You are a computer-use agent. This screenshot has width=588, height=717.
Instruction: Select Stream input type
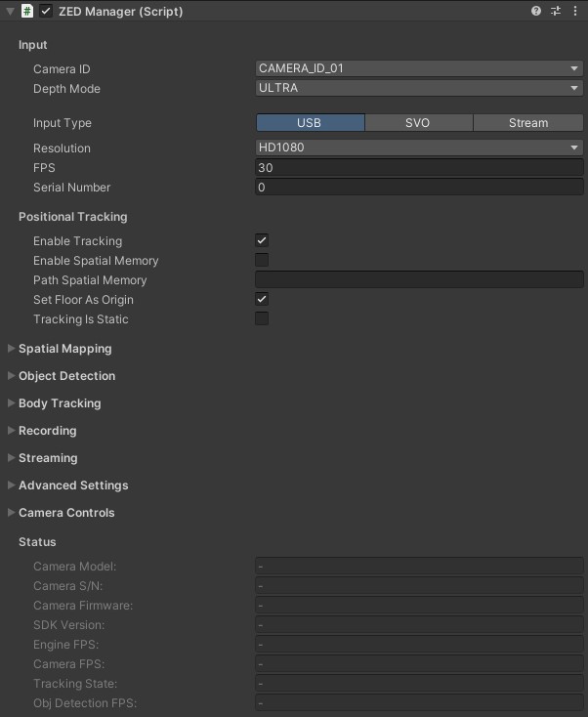(x=528, y=123)
